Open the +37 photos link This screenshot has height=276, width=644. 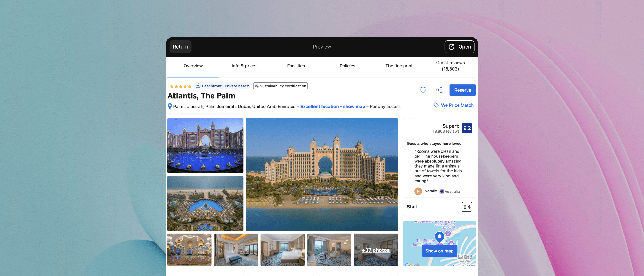(376, 250)
